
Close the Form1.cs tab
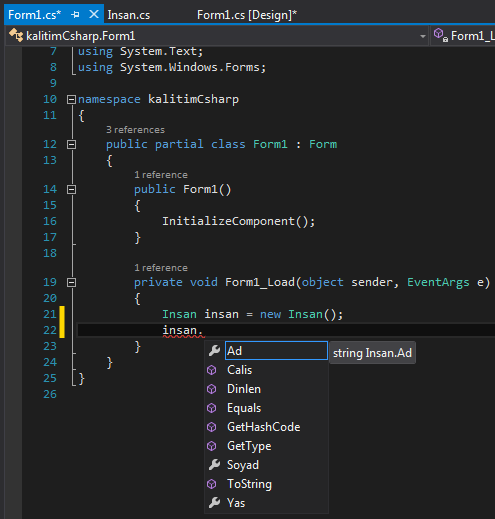pyautogui.click(x=94, y=14)
